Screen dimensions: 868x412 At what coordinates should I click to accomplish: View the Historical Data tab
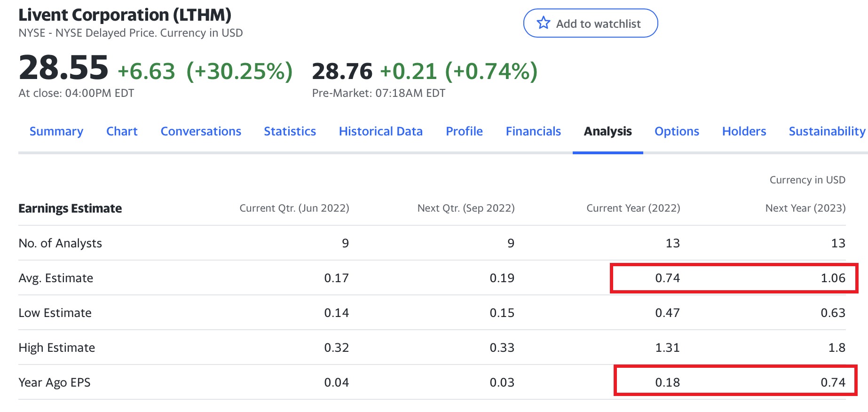[380, 131]
